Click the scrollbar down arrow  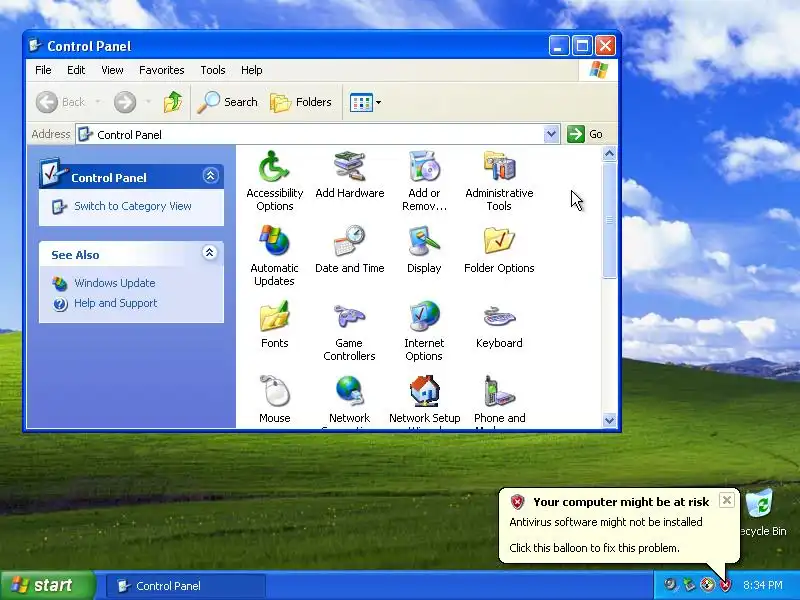[x=609, y=420]
